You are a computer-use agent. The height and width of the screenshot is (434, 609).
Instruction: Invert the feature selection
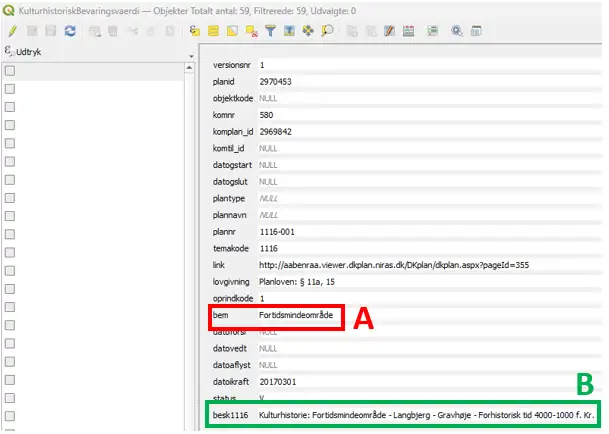pyautogui.click(x=232, y=31)
